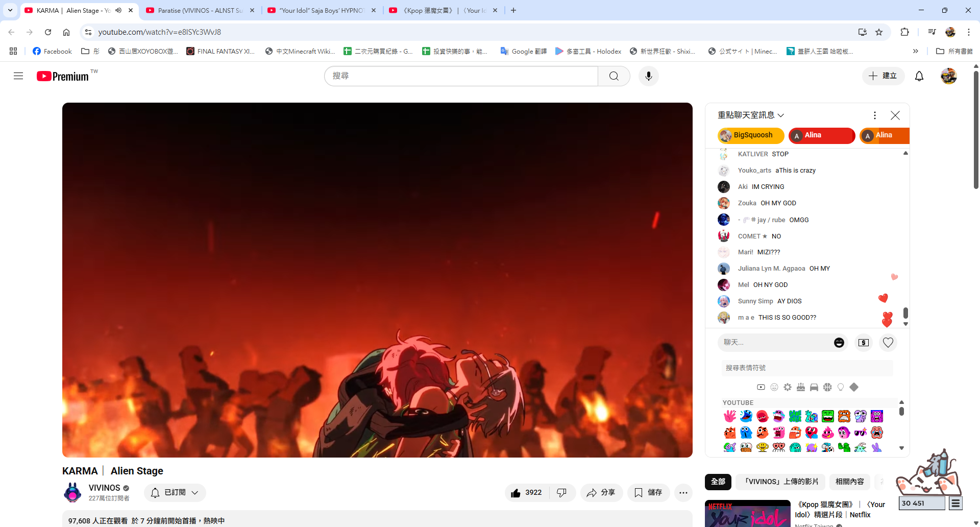Open the live chat options menu

click(x=875, y=115)
